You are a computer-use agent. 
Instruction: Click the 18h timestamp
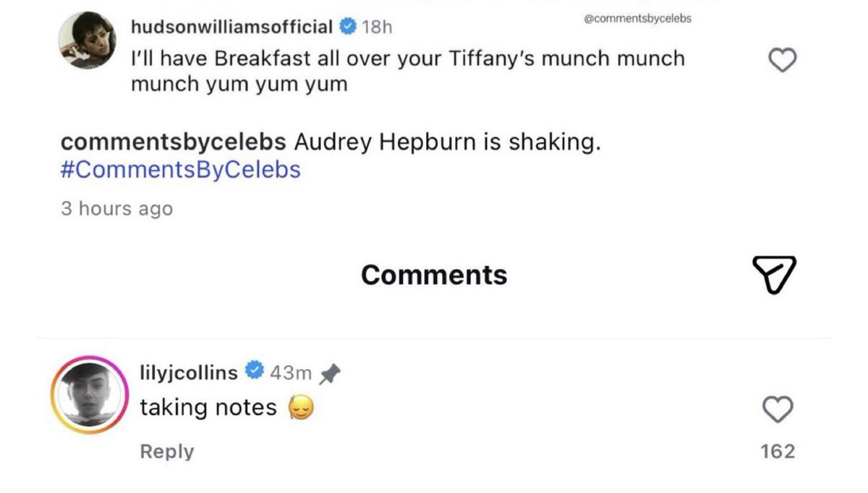coord(376,27)
